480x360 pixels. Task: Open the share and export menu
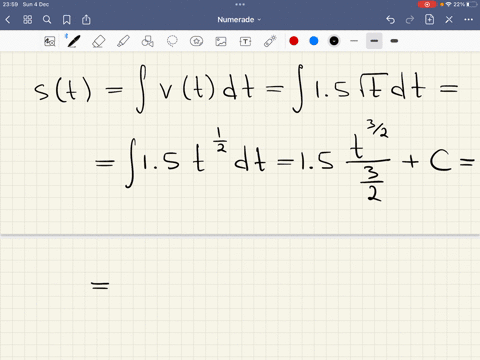click(86, 20)
